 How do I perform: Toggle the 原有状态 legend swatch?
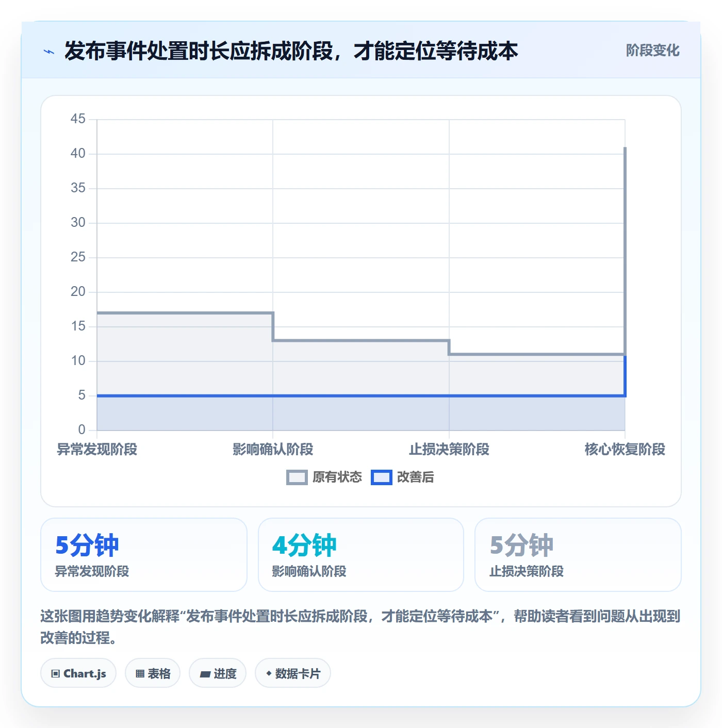[297, 477]
